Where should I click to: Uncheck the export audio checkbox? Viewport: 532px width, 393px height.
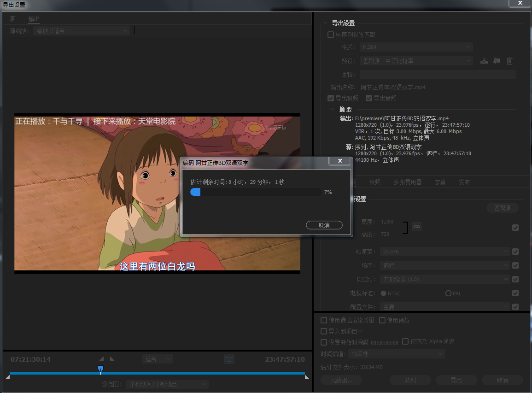[369, 98]
